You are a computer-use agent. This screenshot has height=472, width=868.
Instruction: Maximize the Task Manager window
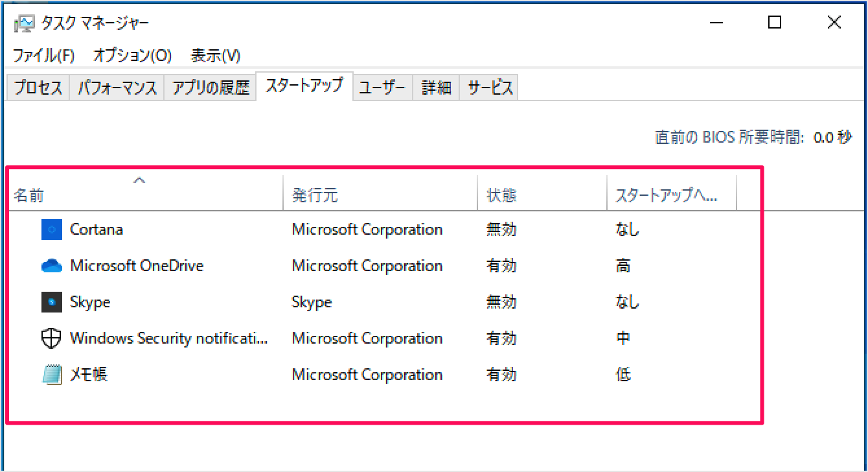(775, 23)
